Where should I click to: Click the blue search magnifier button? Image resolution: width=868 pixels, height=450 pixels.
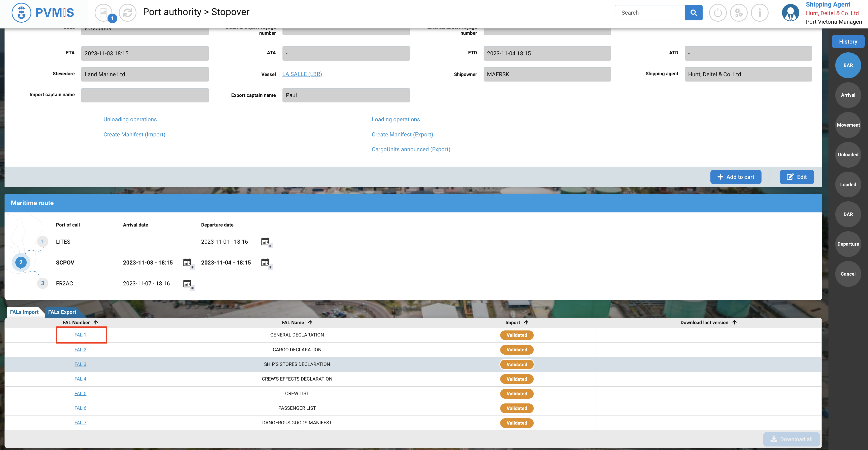pos(694,13)
